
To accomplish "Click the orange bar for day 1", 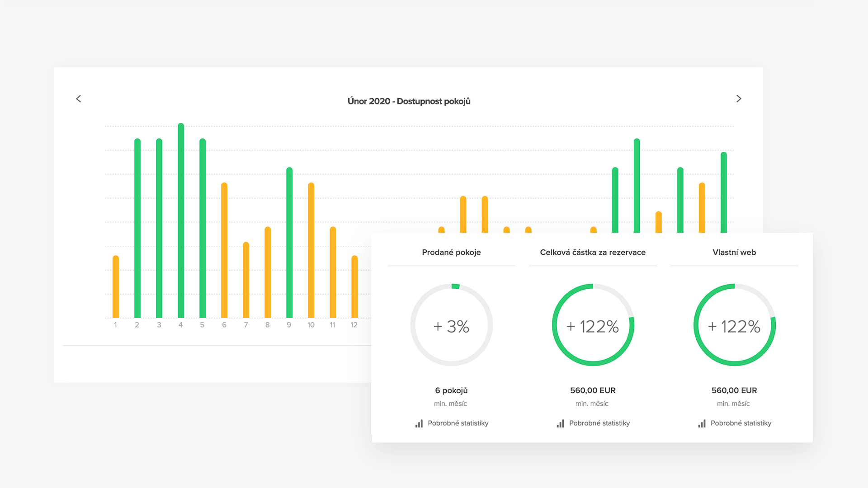I will point(116,287).
